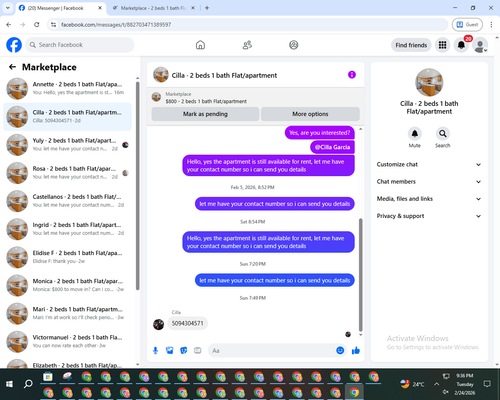Switch to the Marketplace browser tab
This screenshot has width=500, height=400.
pyautogui.click(x=153, y=8)
